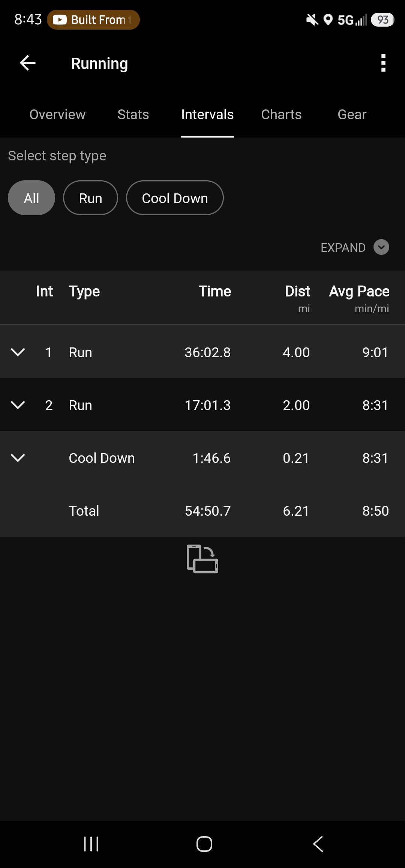405x868 pixels.
Task: Tap the EXPAND circle arrow
Action: [381, 247]
